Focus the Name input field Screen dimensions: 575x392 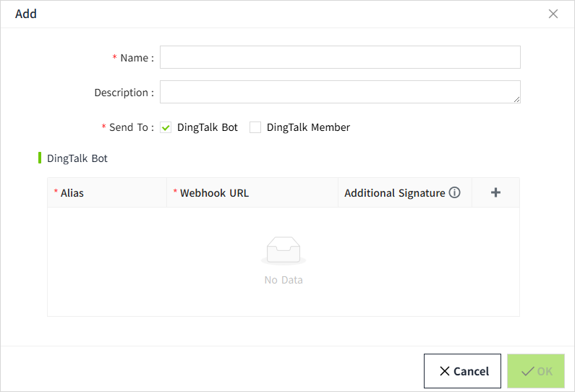point(340,57)
